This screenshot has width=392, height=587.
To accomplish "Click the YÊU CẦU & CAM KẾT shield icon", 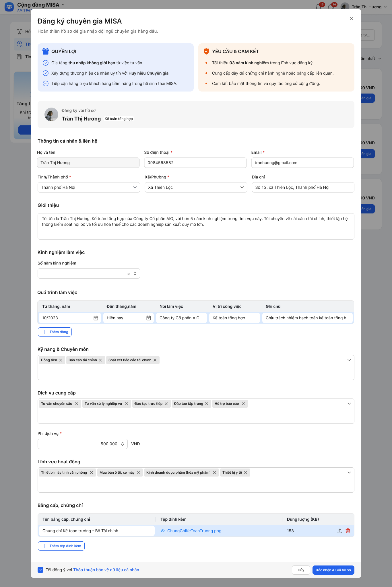I will point(206,51).
